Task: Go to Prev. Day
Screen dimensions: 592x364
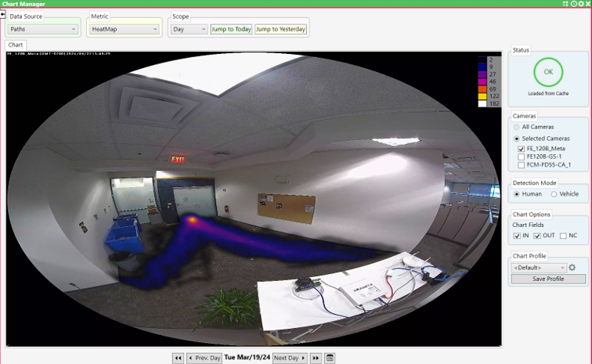Action: pos(204,358)
